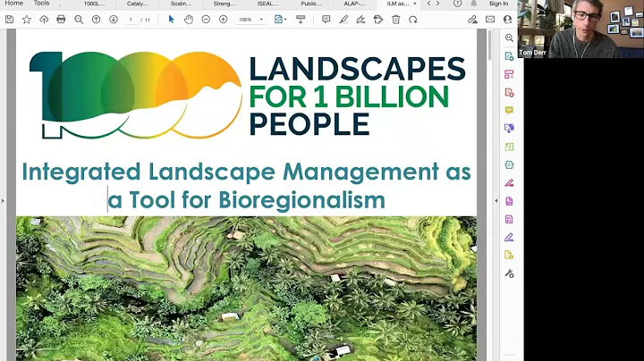Screen dimensions: 644x361
Task: Delete using the trash can icon
Action: [396, 20]
